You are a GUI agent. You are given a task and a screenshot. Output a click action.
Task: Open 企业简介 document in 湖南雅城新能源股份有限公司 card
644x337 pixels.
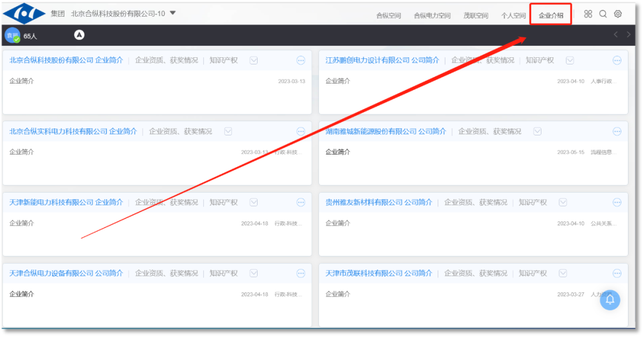[x=338, y=152]
